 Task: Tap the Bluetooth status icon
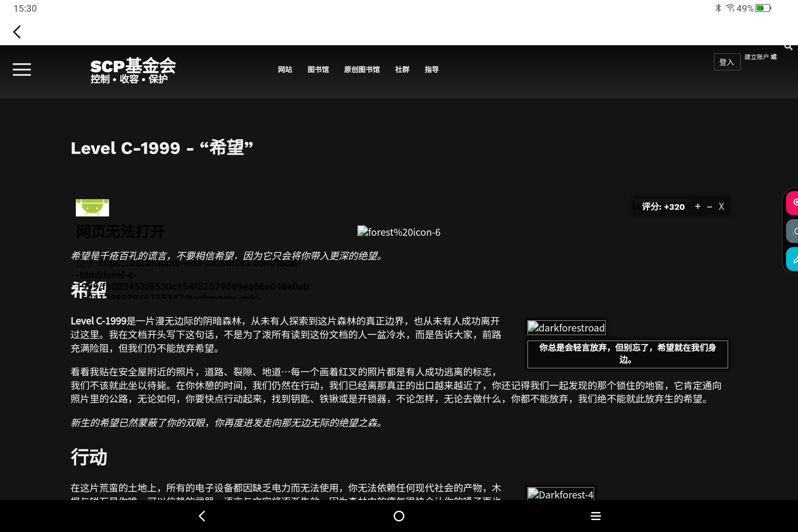point(718,8)
